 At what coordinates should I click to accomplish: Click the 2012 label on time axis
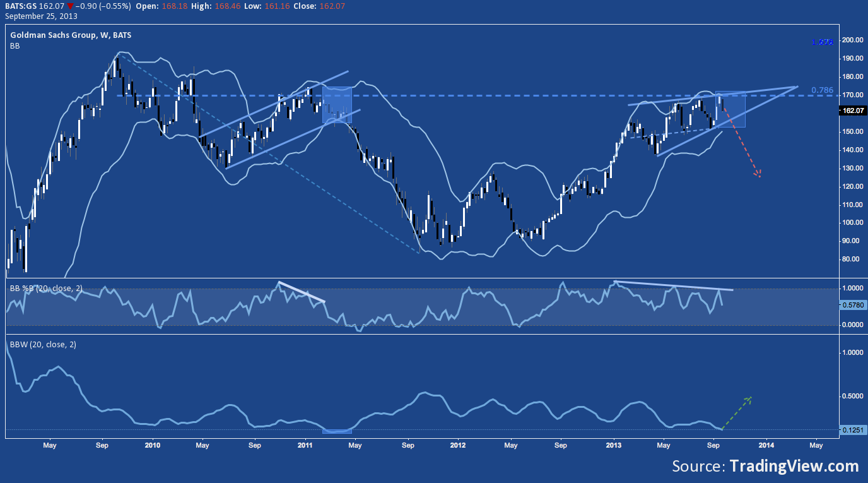coord(458,445)
